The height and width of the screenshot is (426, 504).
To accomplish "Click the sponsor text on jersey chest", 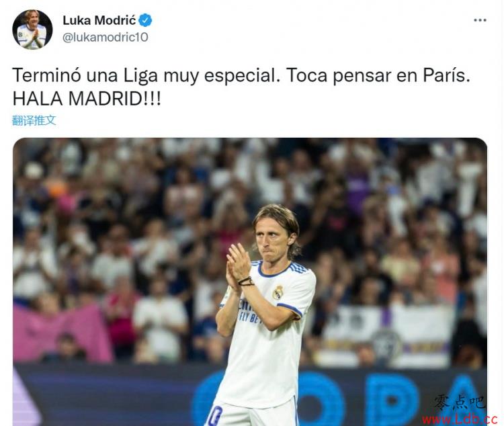I will pos(249,311).
